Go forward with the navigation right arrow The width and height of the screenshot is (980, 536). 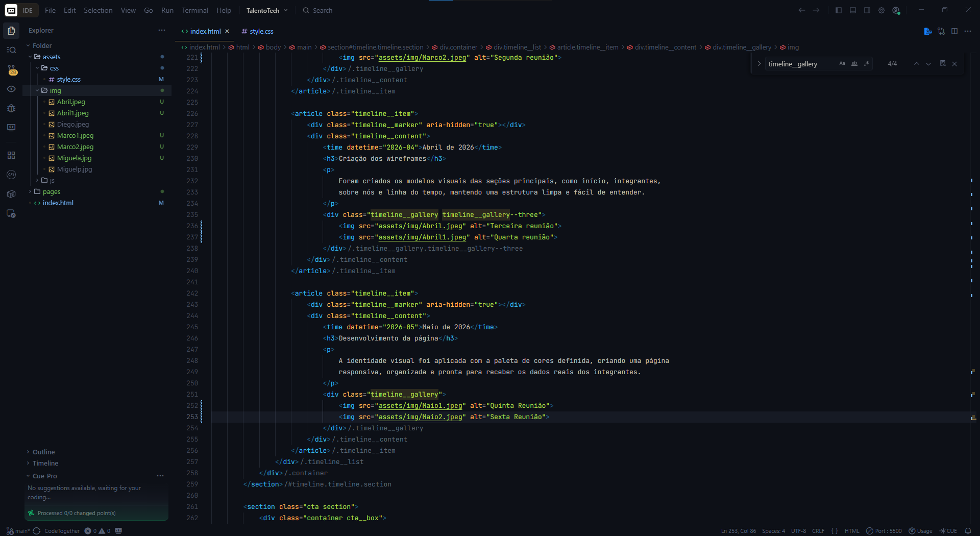pyautogui.click(x=816, y=10)
